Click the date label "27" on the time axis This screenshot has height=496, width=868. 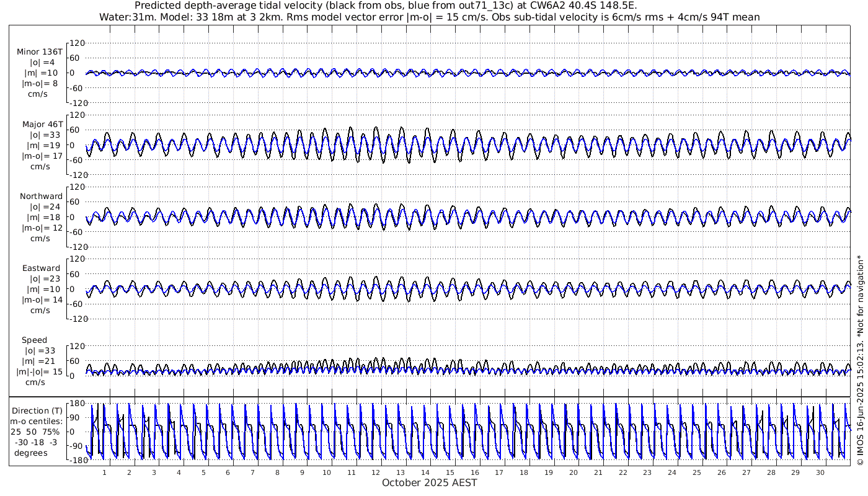click(746, 472)
